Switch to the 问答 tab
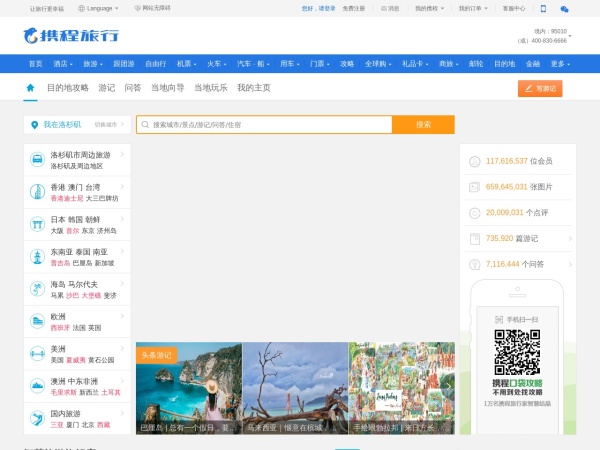Screen dimensions: 600x450 [x=132, y=88]
